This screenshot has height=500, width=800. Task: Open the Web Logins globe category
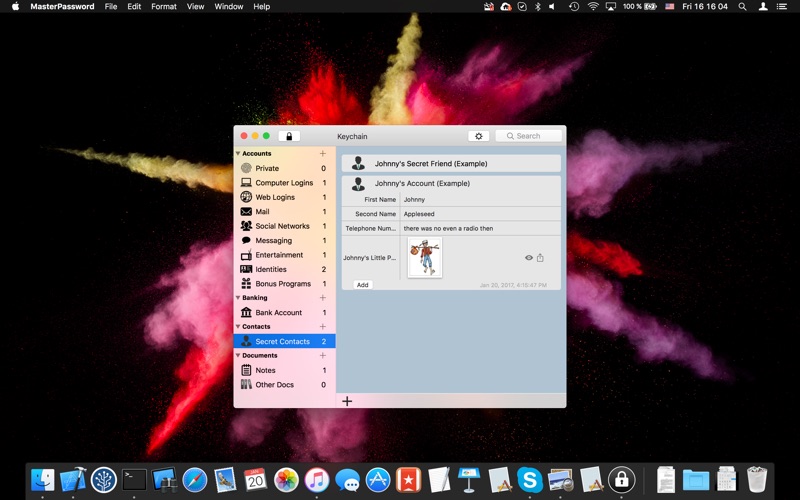(284, 197)
